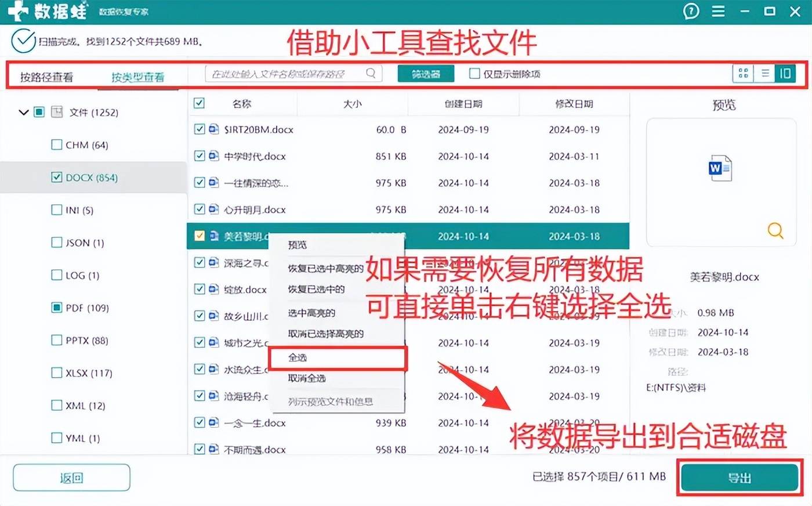Click the file icon of $IRT20BM.docx
Screen dimensions: 812x506
(213, 129)
